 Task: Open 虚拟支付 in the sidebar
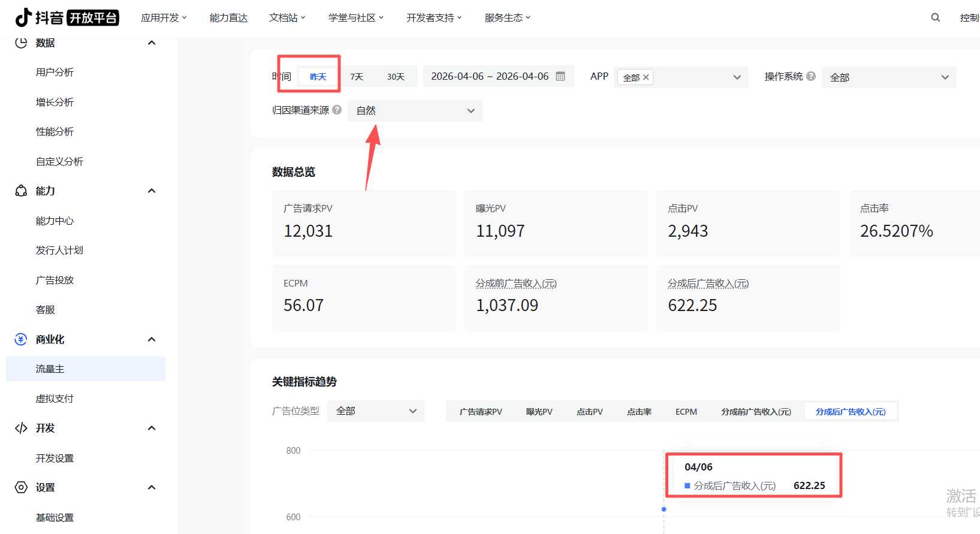(x=55, y=399)
